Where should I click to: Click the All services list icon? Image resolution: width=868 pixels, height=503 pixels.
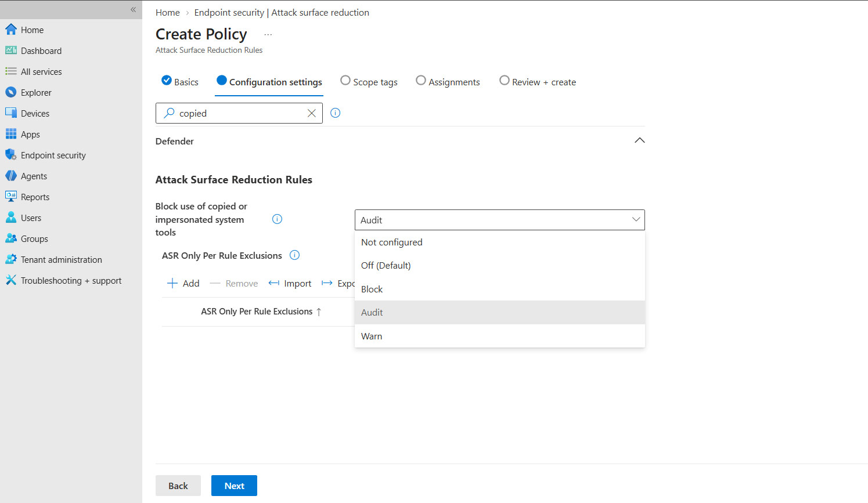coord(11,71)
